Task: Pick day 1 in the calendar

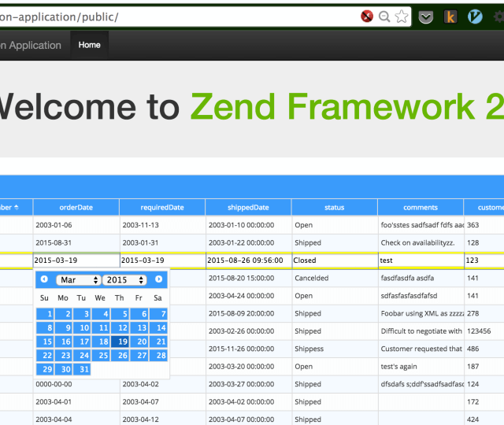Action: tap(45, 314)
